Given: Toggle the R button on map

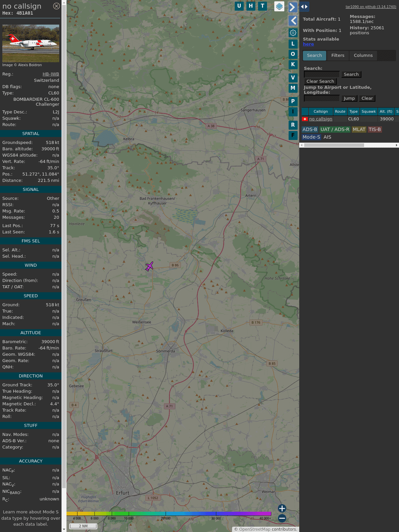Looking at the screenshot, I should click(x=293, y=125).
